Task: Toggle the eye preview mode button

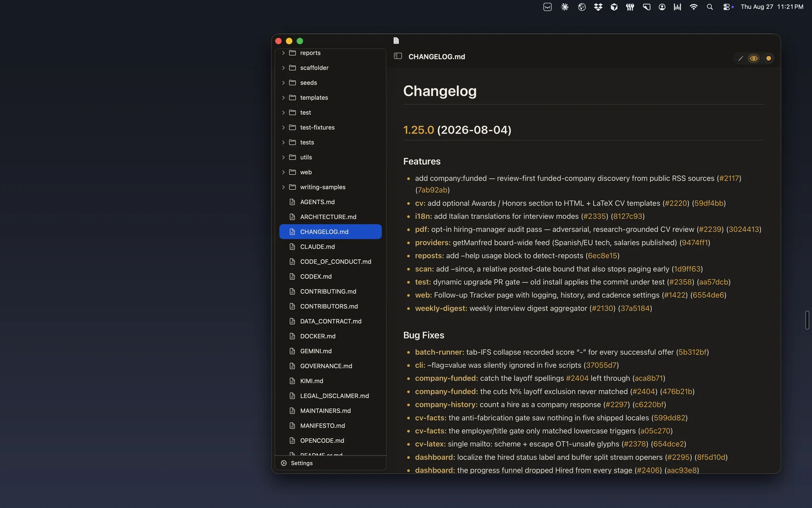Action: 753,58
